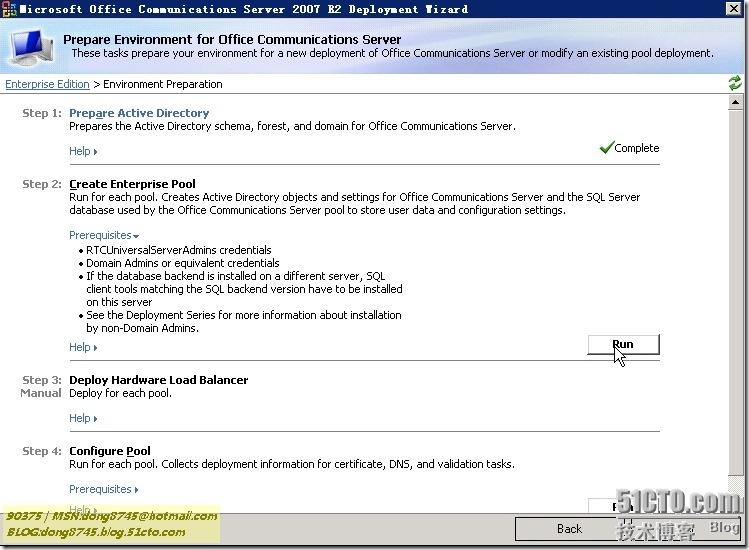This screenshot has height=550, width=749.
Task: Click the Back button
Action: click(x=569, y=529)
